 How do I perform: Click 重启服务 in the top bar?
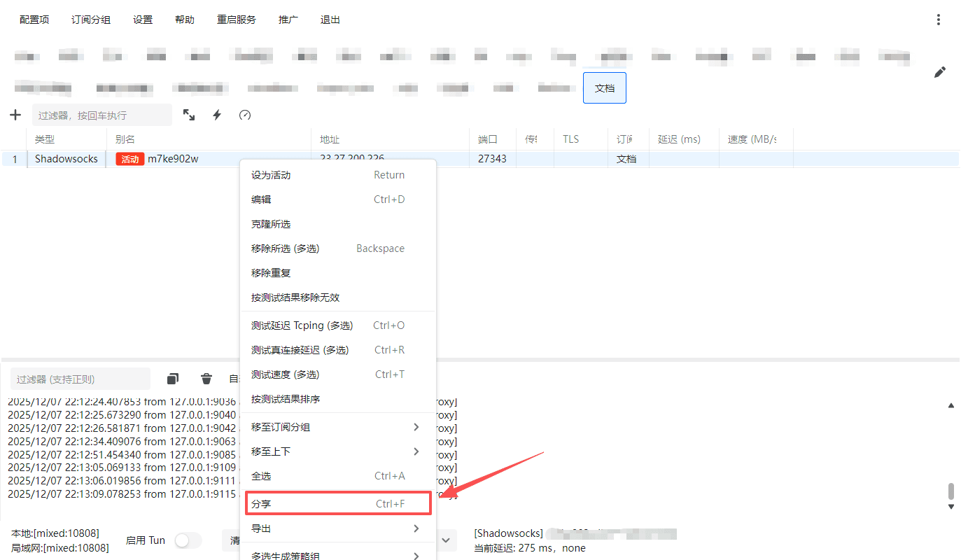tap(236, 20)
